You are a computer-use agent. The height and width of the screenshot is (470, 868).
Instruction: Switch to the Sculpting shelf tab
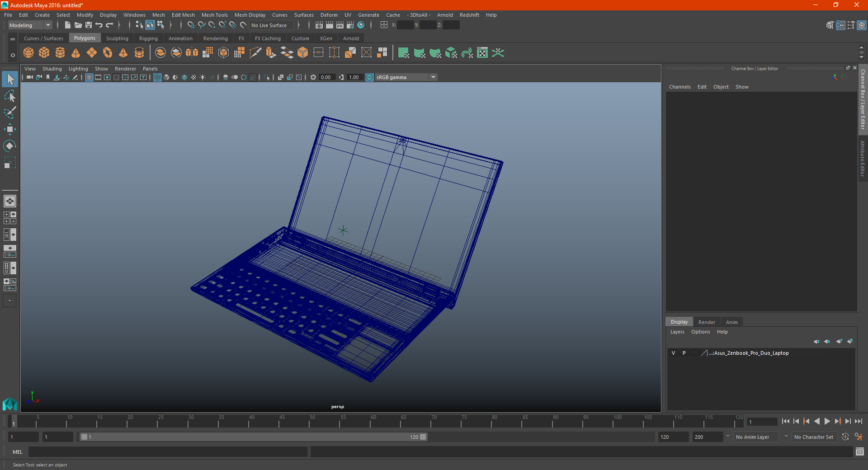[117, 38]
